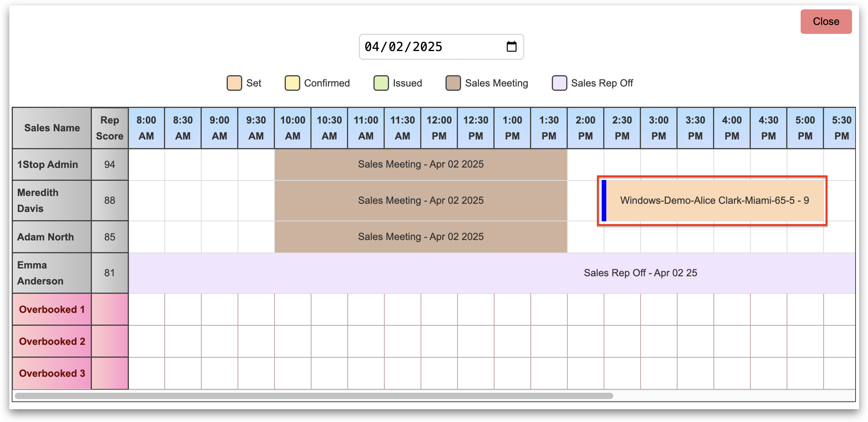Screen dimensions: 868x422
Task: Click the Issued legend color swatch
Action: click(381, 83)
